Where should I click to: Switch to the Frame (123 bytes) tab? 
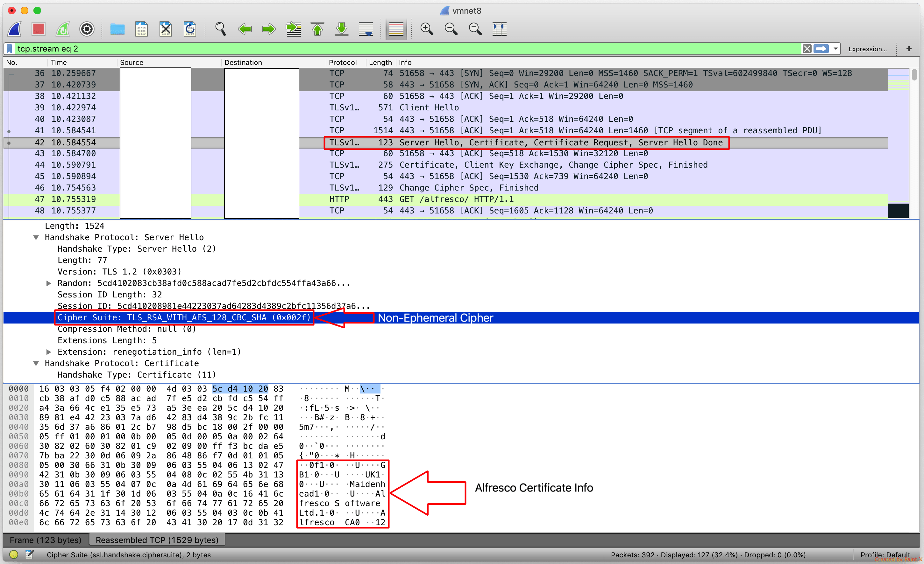pyautogui.click(x=46, y=540)
